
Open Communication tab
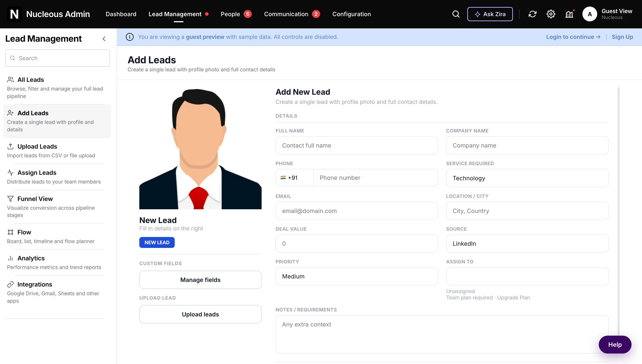pyautogui.click(x=292, y=14)
